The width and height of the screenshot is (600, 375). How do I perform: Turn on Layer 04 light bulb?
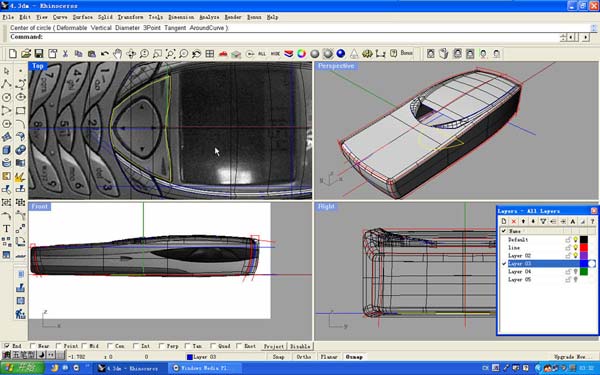(575, 271)
